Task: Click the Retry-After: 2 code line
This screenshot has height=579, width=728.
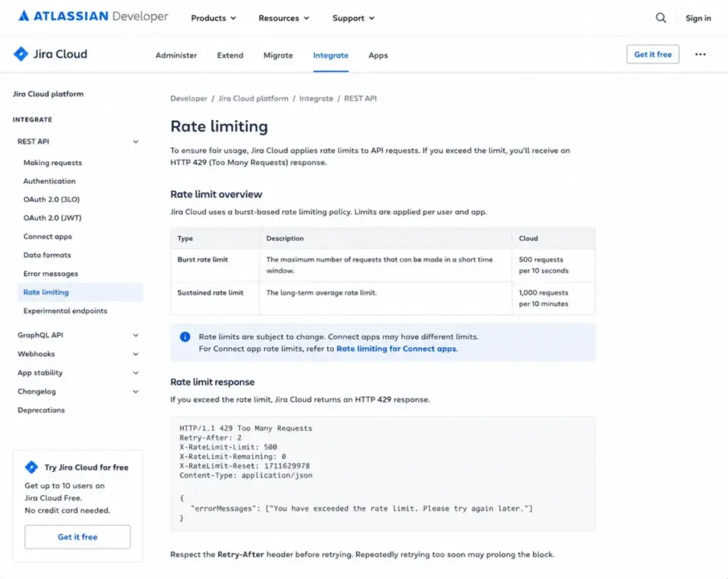Action: tap(210, 437)
